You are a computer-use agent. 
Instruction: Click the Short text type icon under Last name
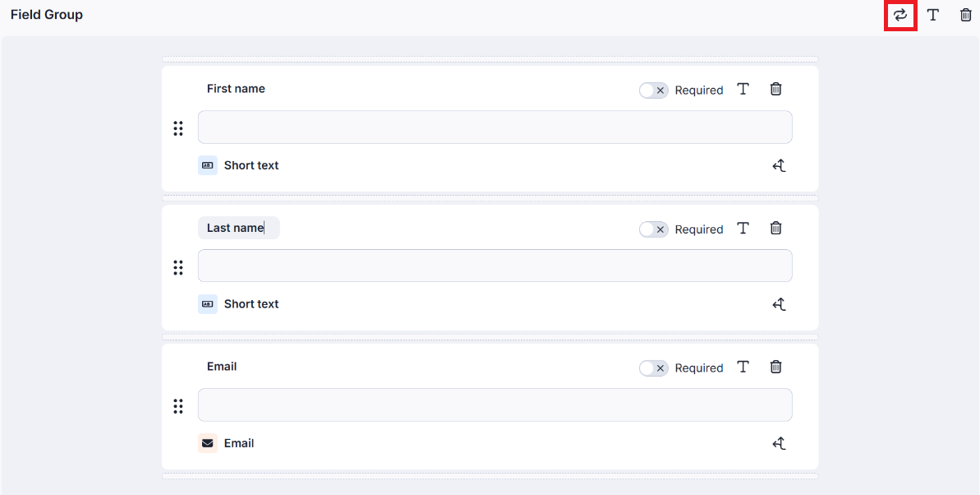click(x=208, y=304)
